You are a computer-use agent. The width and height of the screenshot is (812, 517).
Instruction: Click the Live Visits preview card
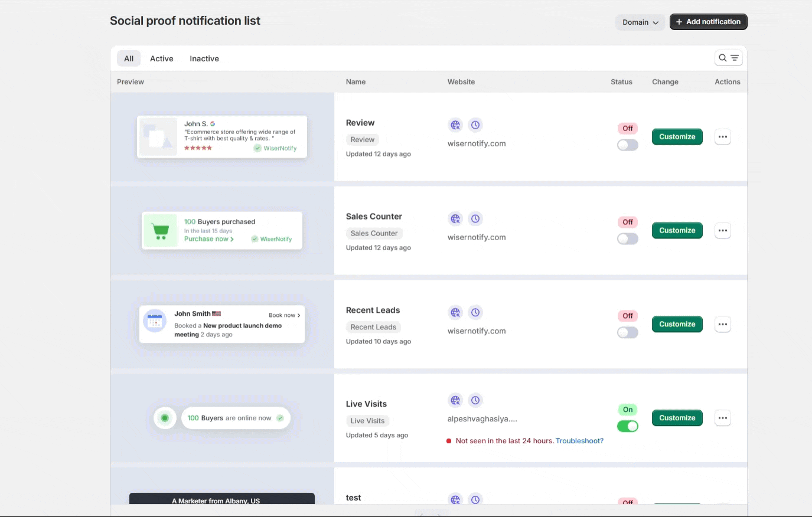coord(222,418)
